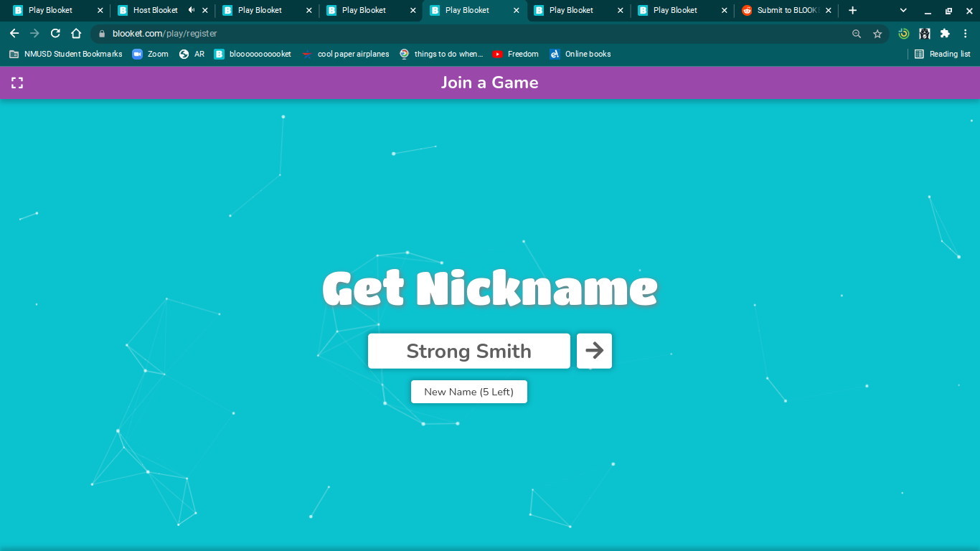Viewport: 980px width, 551px height.
Task: Click the back navigation arrow
Action: [14, 33]
